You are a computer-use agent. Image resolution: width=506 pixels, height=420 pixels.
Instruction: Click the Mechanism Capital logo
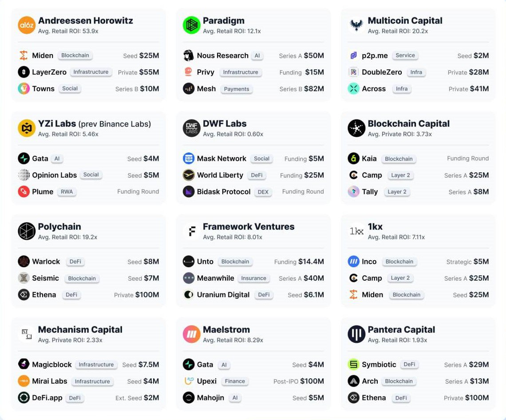pyautogui.click(x=27, y=334)
